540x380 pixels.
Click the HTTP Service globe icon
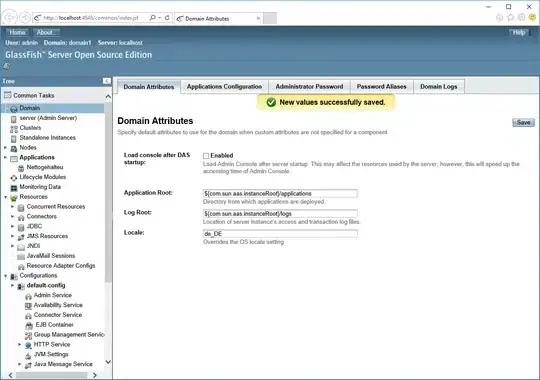click(28, 345)
